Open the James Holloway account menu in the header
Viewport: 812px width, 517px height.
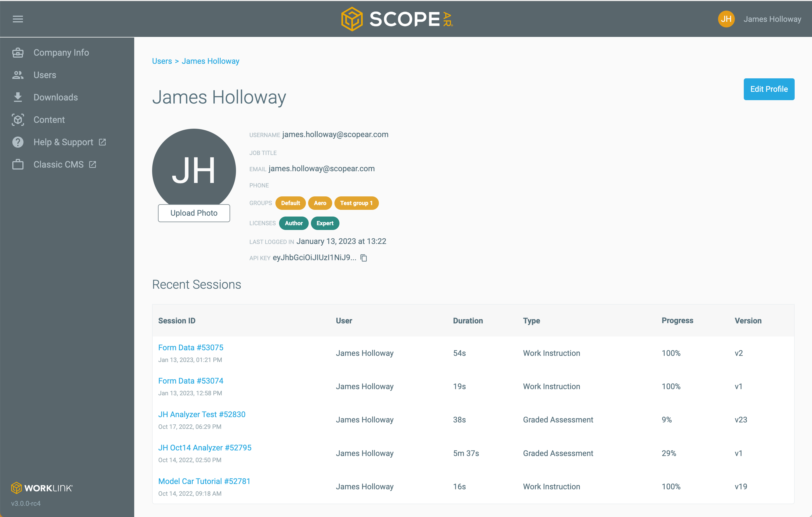[x=772, y=19]
